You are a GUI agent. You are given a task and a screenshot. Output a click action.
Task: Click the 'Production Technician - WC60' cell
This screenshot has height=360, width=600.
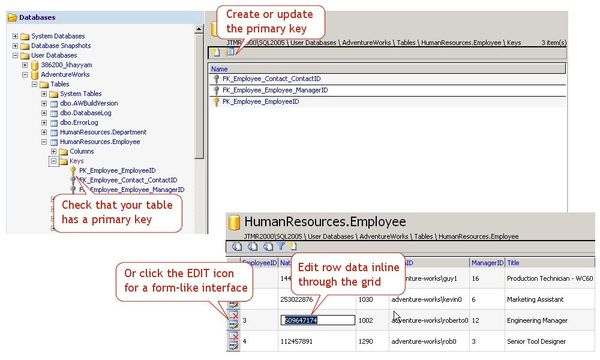550,279
